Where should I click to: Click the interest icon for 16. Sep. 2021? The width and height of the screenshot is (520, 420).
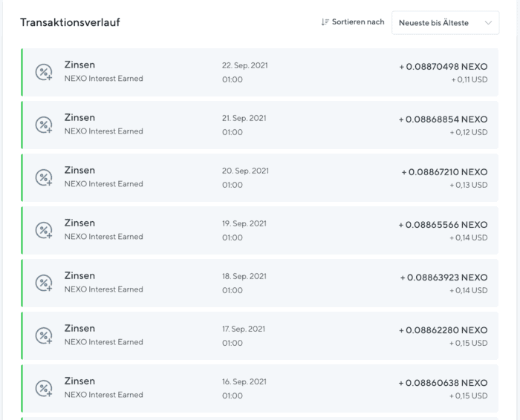[x=44, y=388]
